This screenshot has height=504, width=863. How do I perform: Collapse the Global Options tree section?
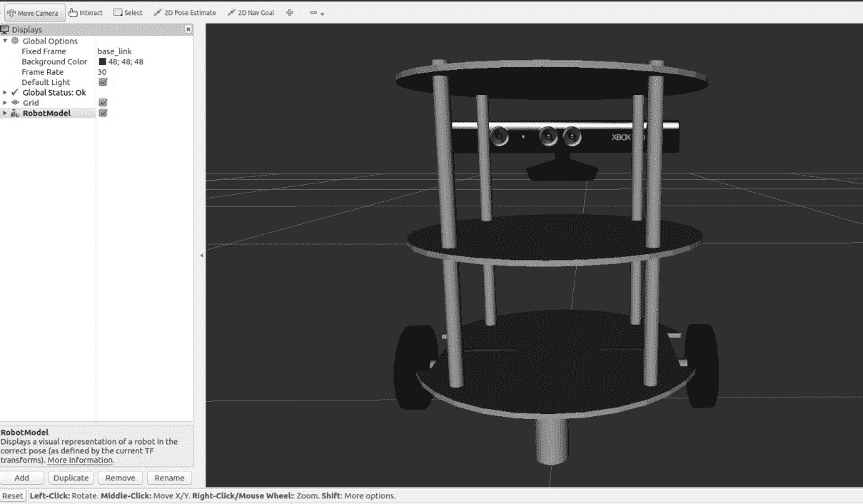tap(6, 41)
